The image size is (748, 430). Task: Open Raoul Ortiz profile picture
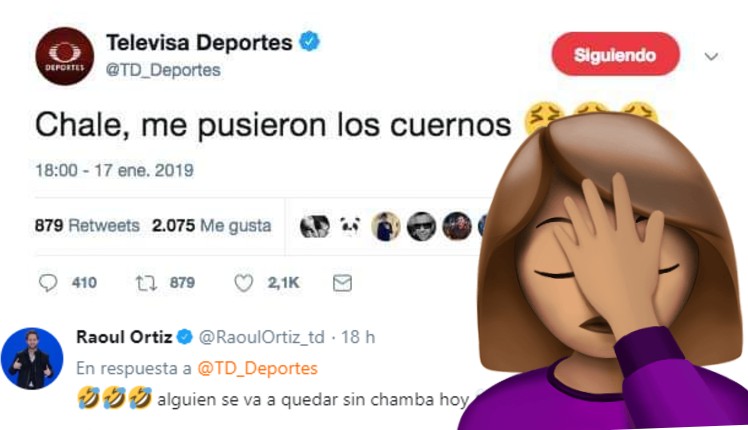click(32, 358)
